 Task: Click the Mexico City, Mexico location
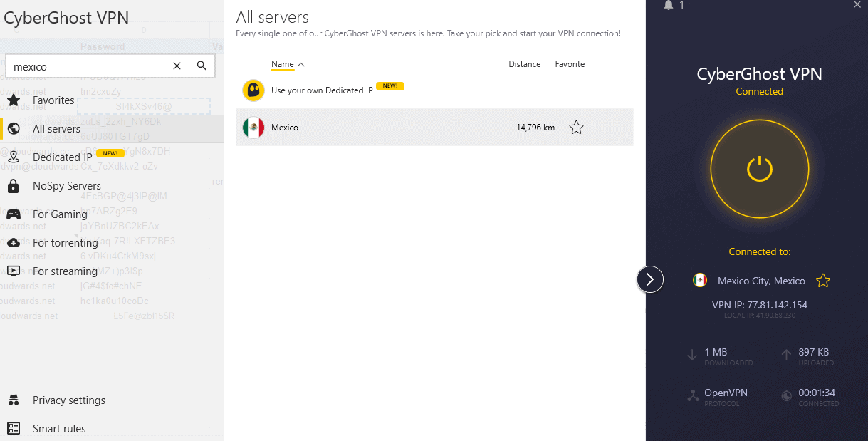click(x=761, y=281)
